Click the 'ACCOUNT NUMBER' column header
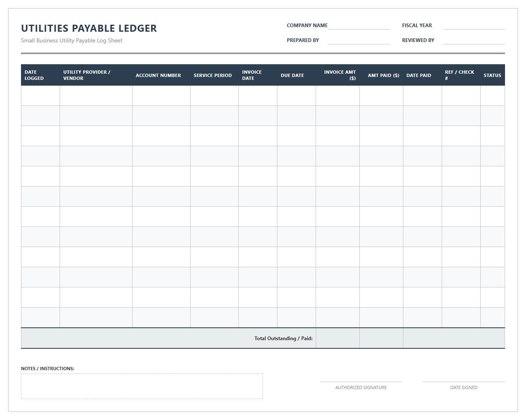This screenshot has height=420, width=526. pyautogui.click(x=161, y=75)
